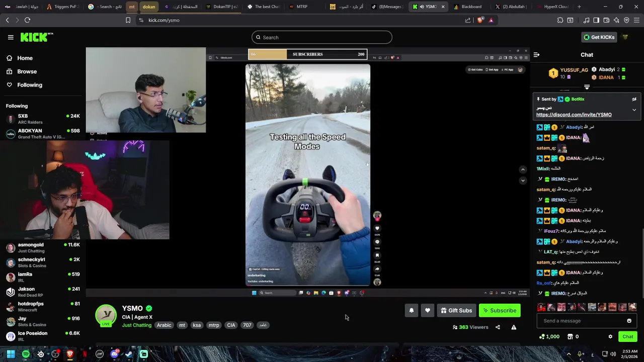Open the KICKs balance showing 1,000

pyautogui.click(x=549, y=337)
